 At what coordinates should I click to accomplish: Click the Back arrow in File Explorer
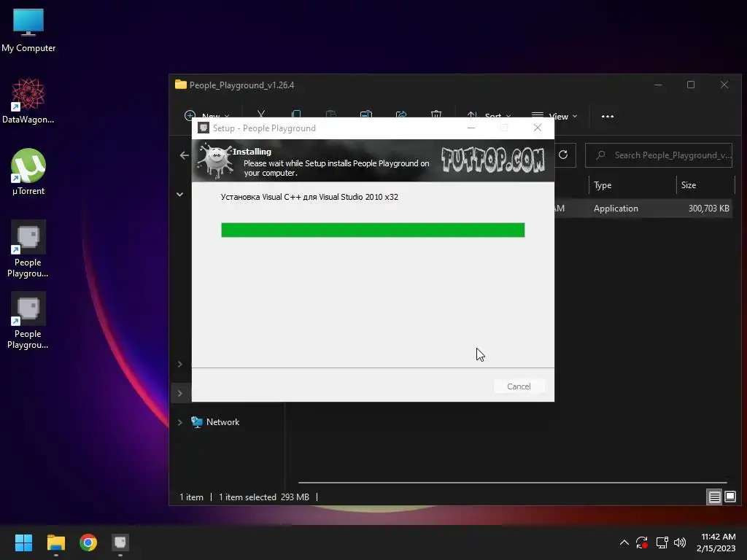point(185,155)
